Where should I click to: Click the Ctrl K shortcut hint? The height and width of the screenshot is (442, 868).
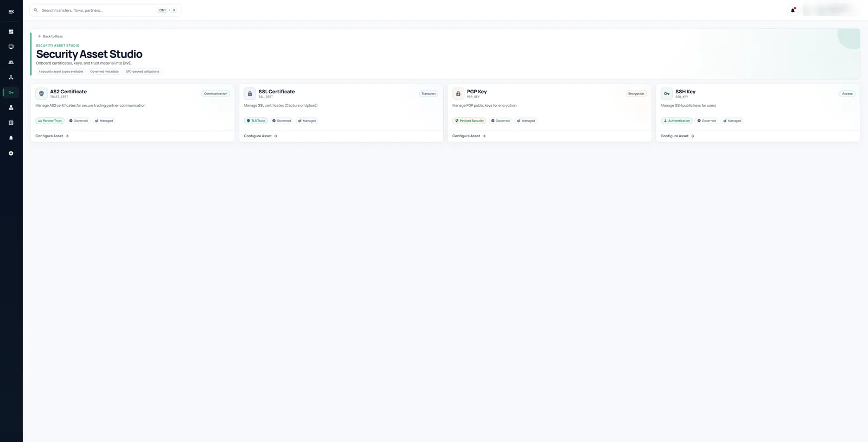[167, 10]
